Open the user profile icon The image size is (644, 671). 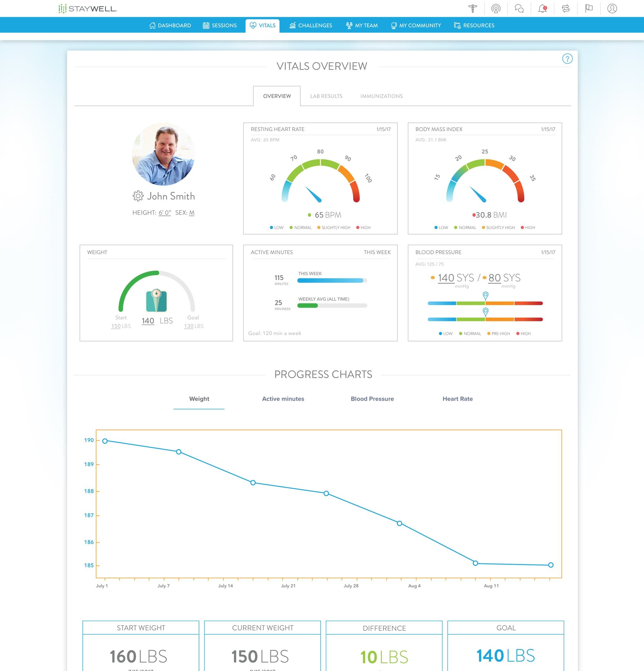(612, 9)
